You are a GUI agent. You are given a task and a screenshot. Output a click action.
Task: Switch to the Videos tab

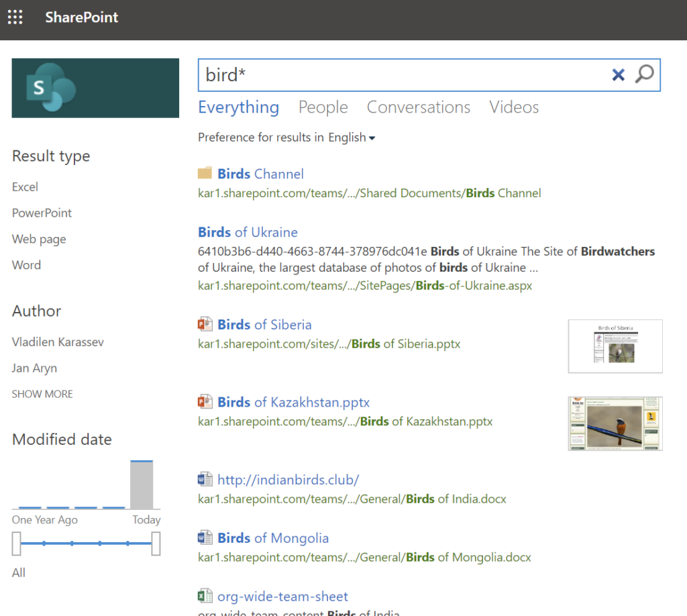(x=514, y=107)
